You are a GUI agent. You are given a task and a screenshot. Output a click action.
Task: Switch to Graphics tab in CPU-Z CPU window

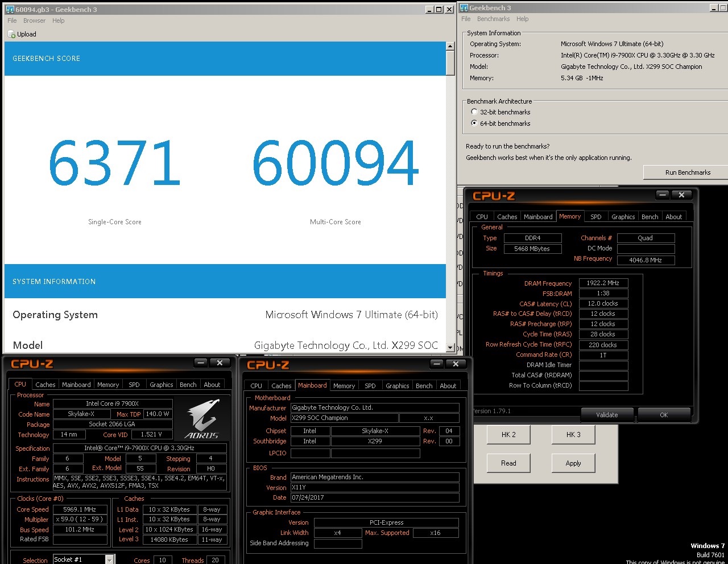click(162, 385)
